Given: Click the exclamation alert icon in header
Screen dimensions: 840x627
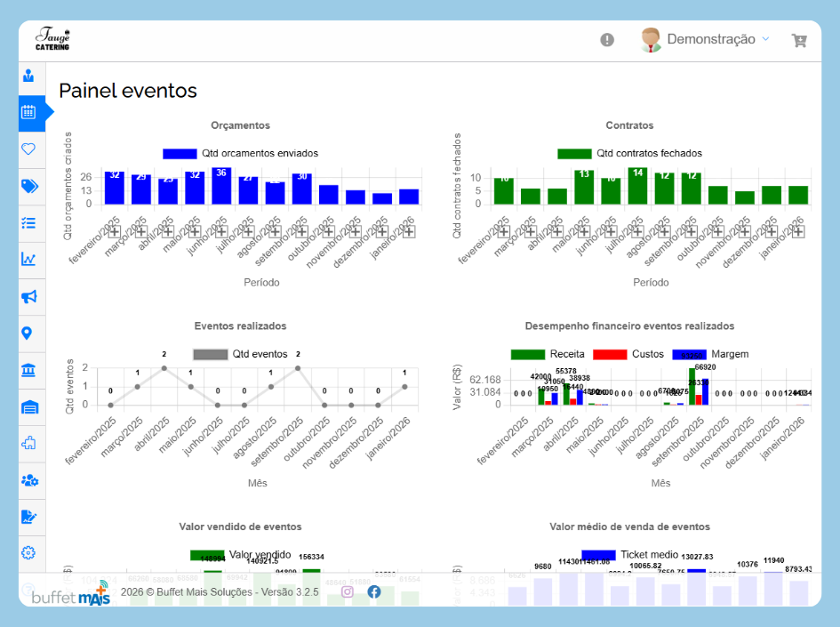Looking at the screenshot, I should point(607,40).
